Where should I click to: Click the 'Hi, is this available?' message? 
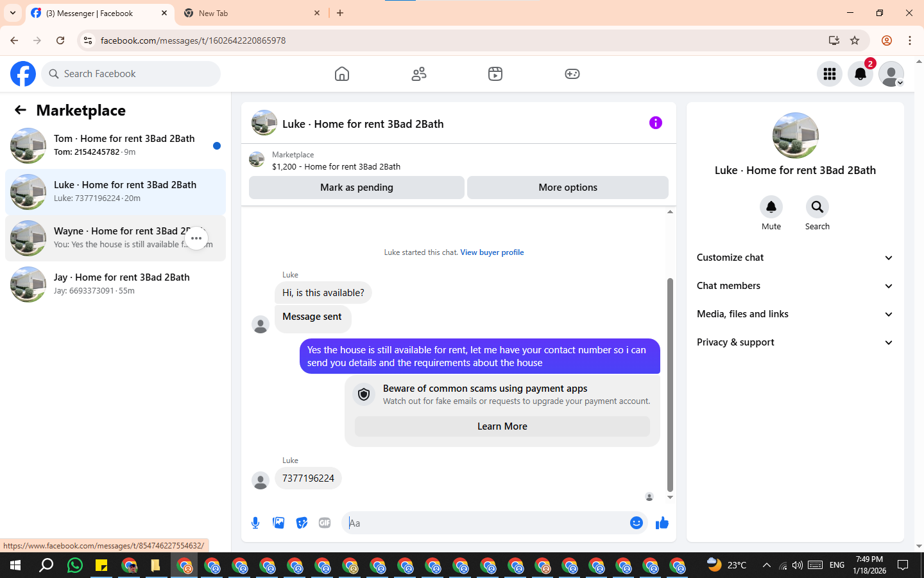click(x=323, y=293)
